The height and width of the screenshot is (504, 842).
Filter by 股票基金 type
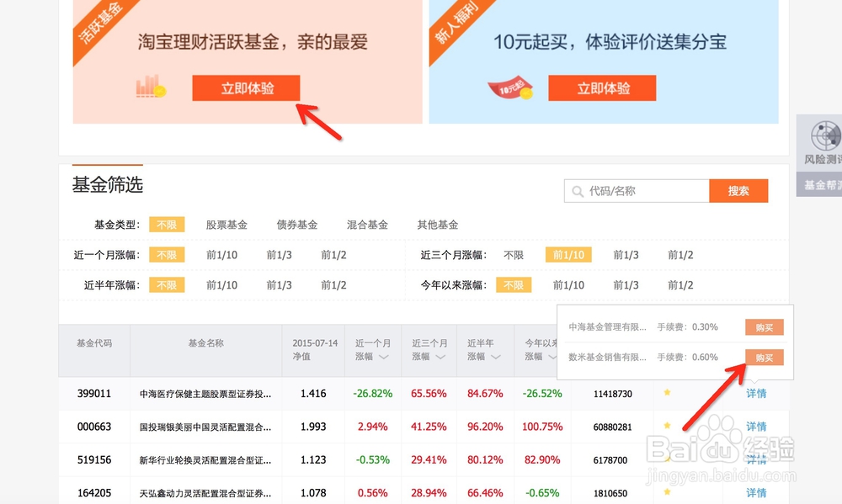click(226, 225)
